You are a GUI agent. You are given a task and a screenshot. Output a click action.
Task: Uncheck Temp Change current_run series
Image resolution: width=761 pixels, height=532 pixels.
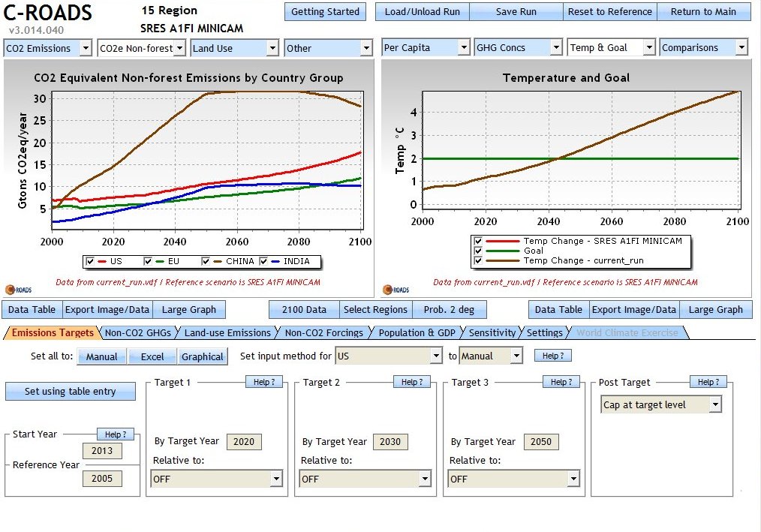[478, 260]
